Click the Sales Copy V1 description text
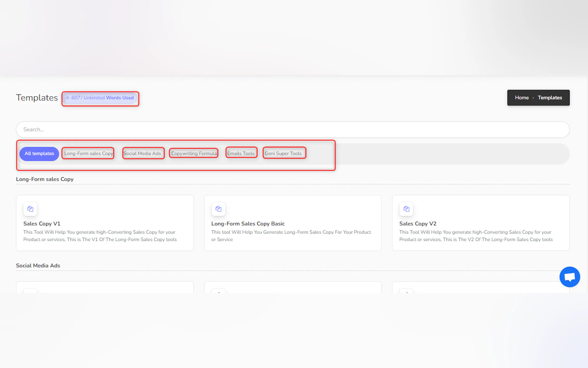 click(100, 236)
